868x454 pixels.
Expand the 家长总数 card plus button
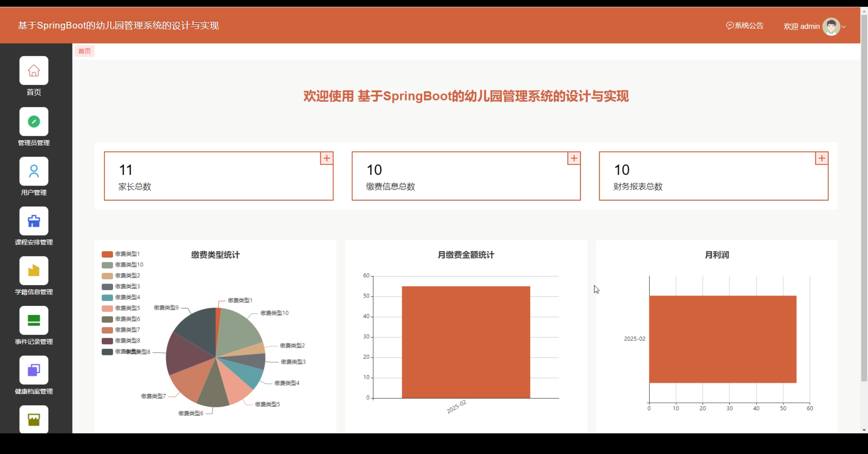tap(327, 158)
